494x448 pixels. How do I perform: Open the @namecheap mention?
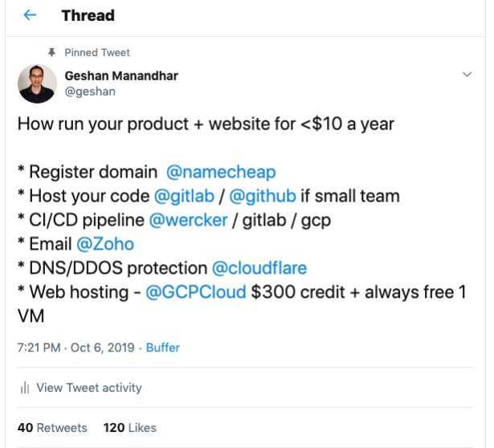tap(220, 172)
